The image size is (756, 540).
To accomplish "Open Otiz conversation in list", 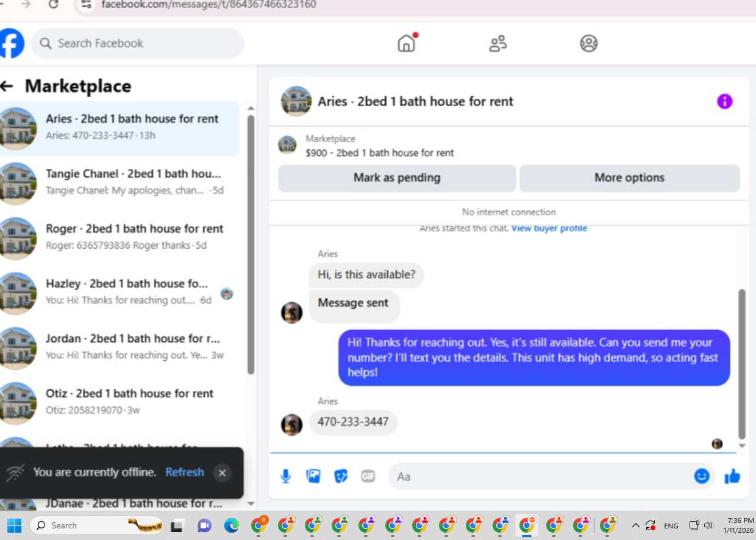I will [x=119, y=403].
